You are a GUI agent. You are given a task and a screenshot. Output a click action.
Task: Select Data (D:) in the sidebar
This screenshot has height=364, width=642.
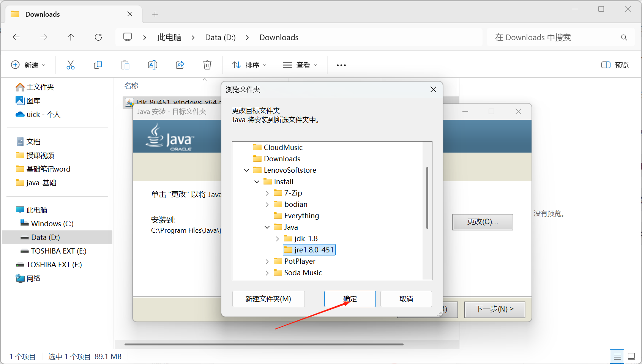(57, 237)
